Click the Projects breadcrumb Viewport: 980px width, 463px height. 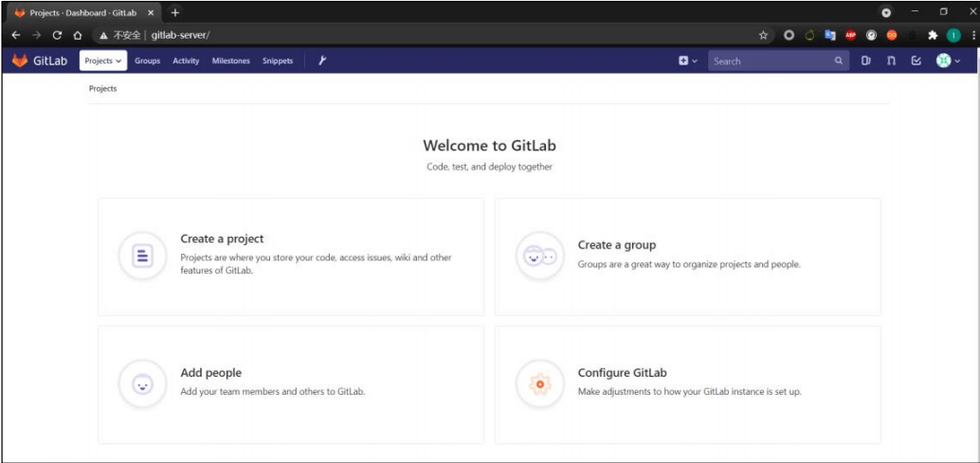pyautogui.click(x=103, y=89)
